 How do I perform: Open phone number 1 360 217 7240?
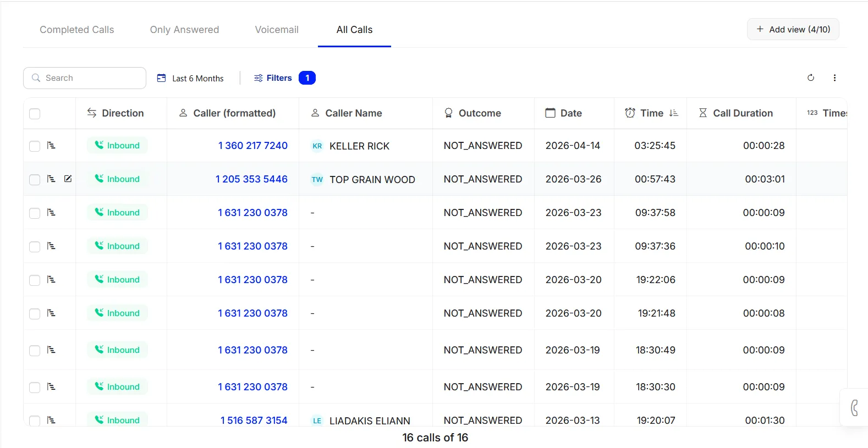click(x=253, y=146)
